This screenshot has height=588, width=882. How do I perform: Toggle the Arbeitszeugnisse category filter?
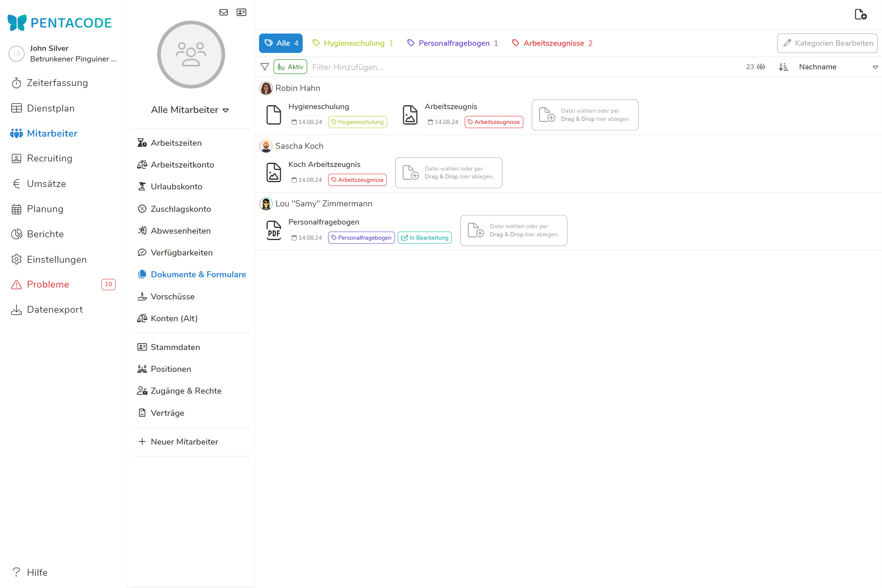tap(552, 43)
